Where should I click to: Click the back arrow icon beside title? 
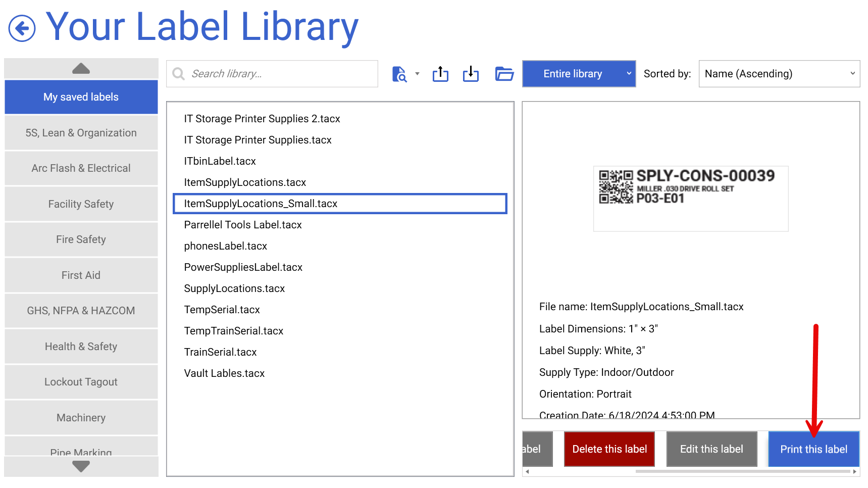pyautogui.click(x=22, y=28)
